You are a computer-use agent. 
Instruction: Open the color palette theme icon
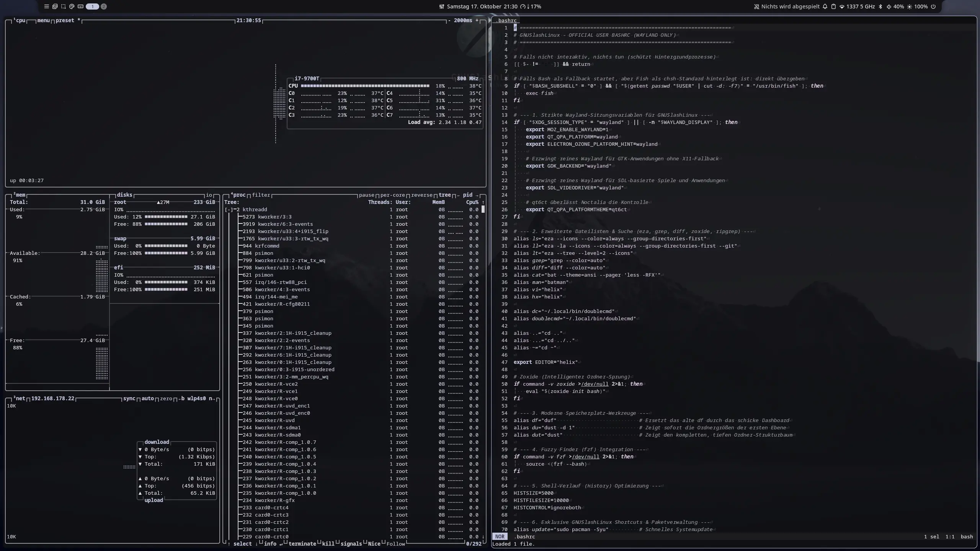pyautogui.click(x=72, y=7)
